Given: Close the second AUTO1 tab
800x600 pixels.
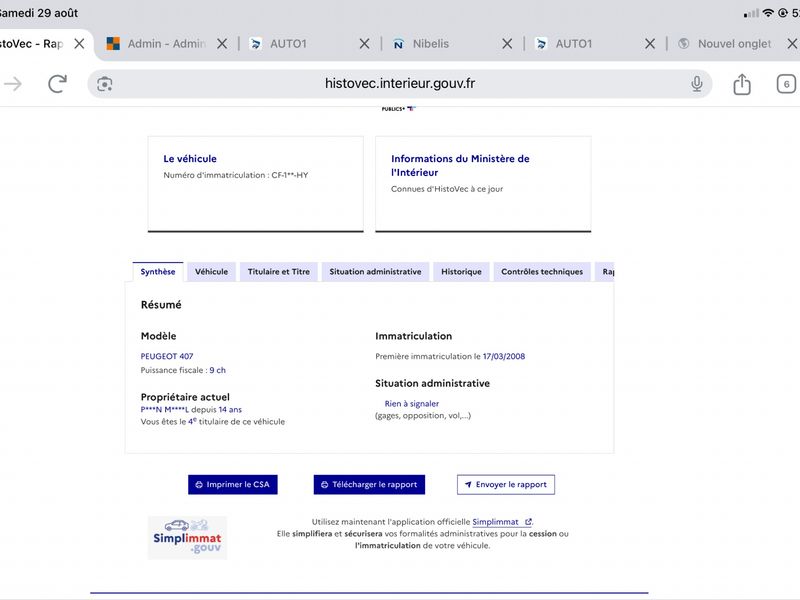Looking at the screenshot, I should [x=650, y=44].
